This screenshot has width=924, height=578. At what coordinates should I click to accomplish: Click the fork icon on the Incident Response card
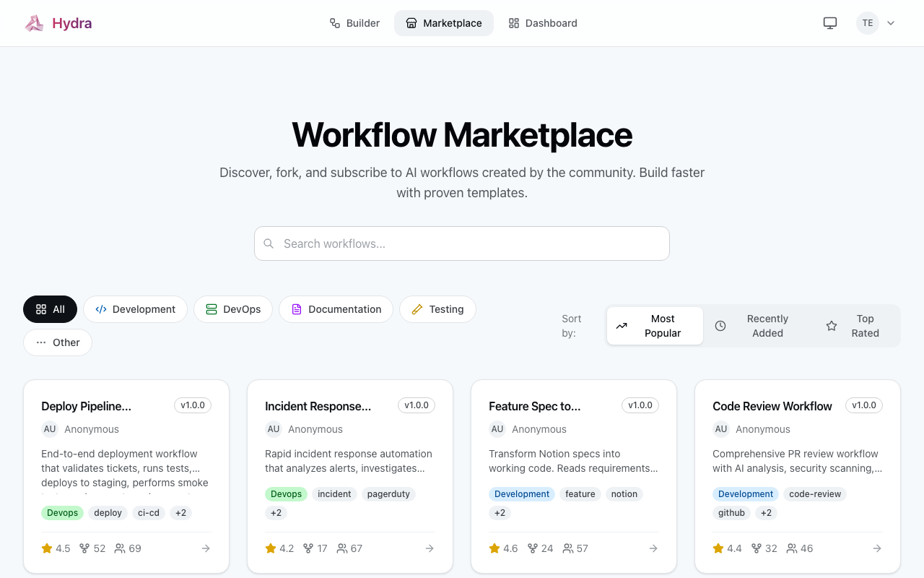pos(308,548)
